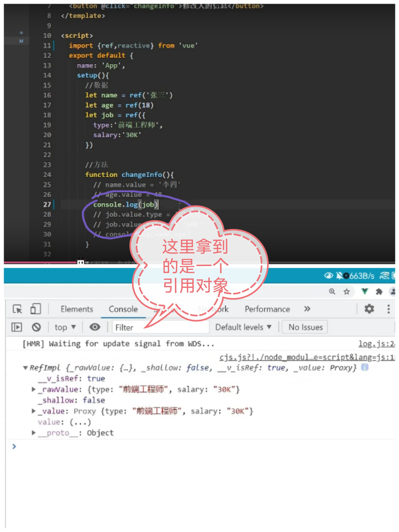This screenshot has height=532, width=399.
Task: Click the browser zoom magnifier icon
Action: click(332, 291)
